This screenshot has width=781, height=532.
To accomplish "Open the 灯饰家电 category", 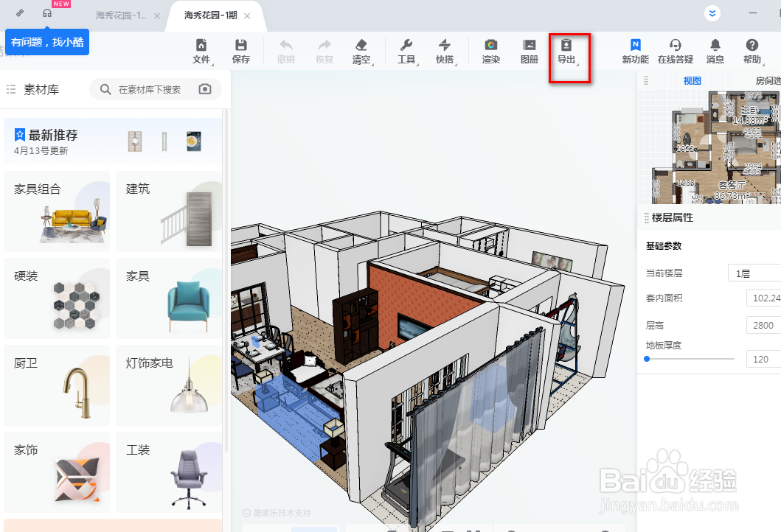I will click(x=169, y=385).
